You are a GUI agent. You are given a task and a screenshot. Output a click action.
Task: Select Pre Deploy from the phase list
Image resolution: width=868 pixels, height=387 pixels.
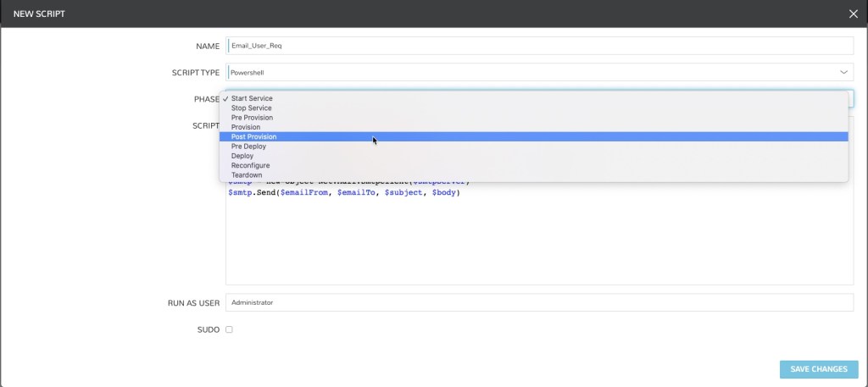coord(248,147)
